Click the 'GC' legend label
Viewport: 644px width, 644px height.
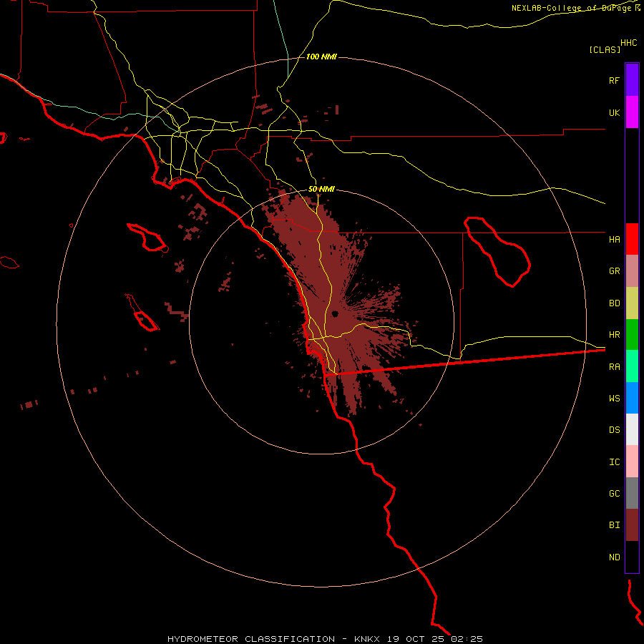(614, 494)
